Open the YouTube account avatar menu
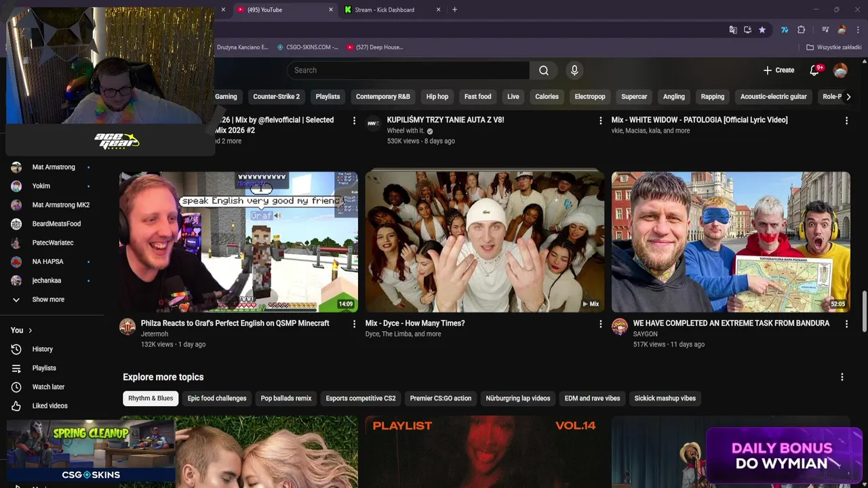The width and height of the screenshot is (868, 488). point(840,70)
